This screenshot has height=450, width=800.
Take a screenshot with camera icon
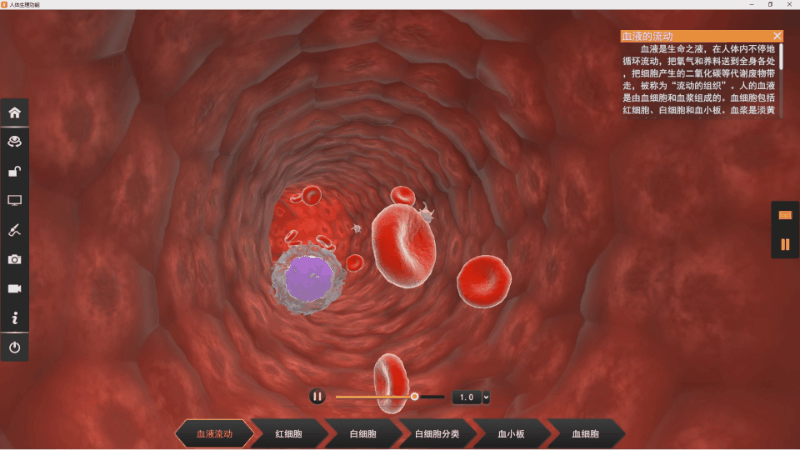click(x=14, y=259)
